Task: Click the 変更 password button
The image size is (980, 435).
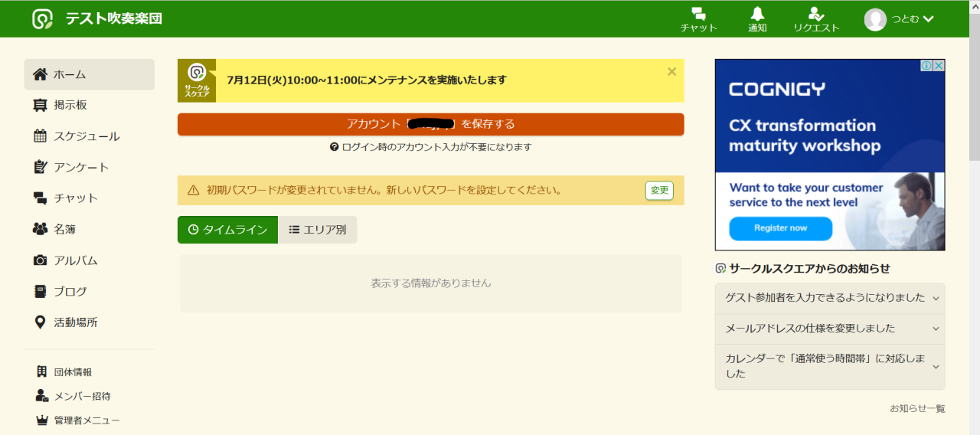Action: click(659, 190)
